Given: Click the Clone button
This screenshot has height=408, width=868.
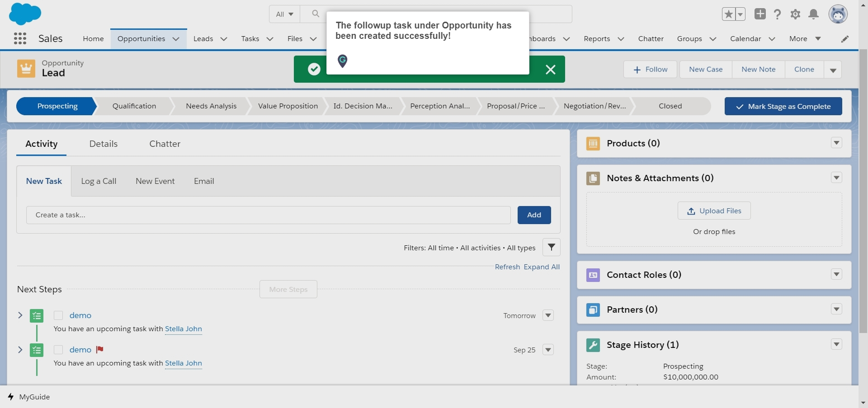Looking at the screenshot, I should [804, 70].
